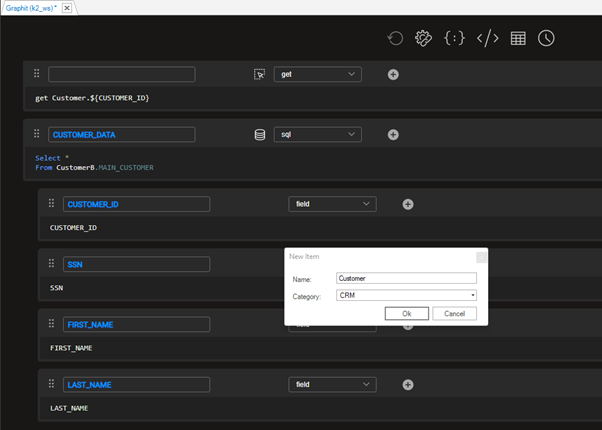Image resolution: width=602 pixels, height=430 pixels.
Task: Click the code tag XML icon
Action: pos(488,38)
